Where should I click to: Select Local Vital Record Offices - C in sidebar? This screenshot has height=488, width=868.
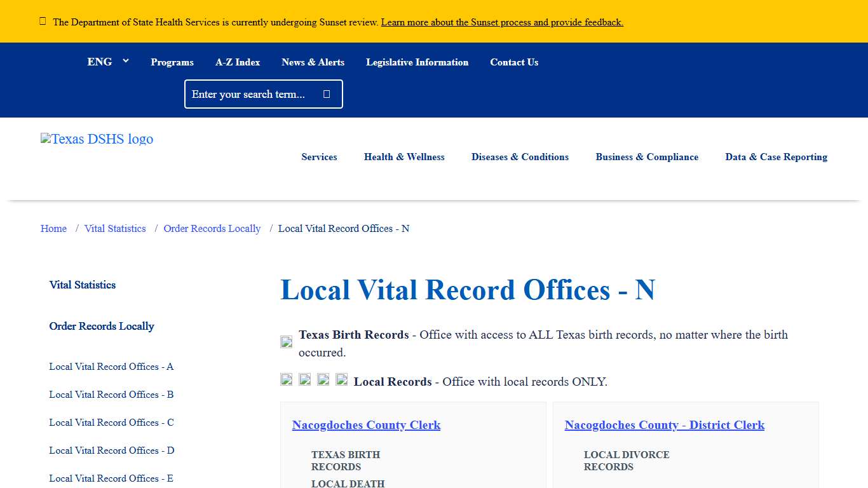111,423
